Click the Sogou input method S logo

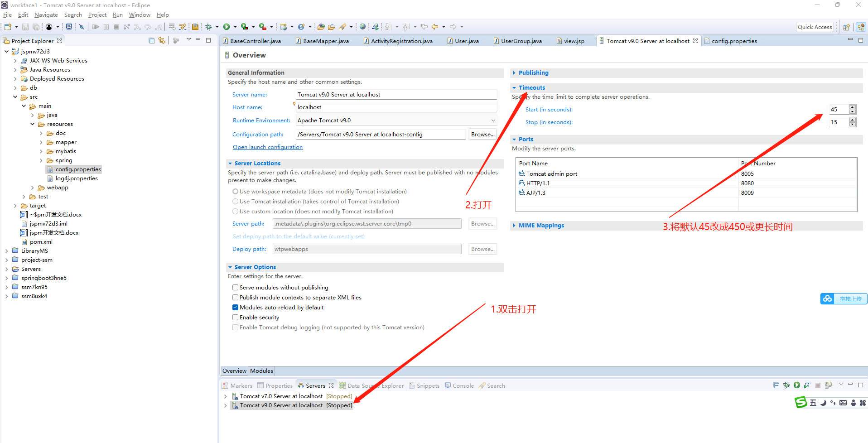[x=801, y=402]
